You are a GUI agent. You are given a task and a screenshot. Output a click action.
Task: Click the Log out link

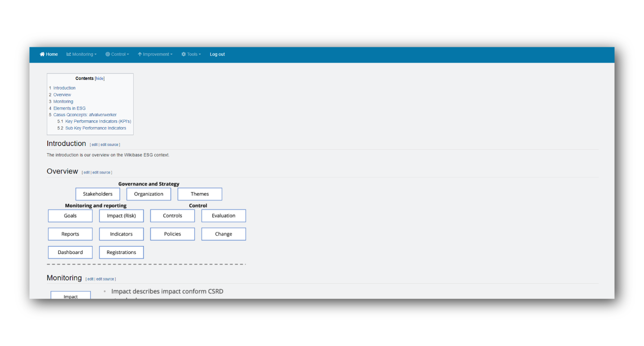217,54
